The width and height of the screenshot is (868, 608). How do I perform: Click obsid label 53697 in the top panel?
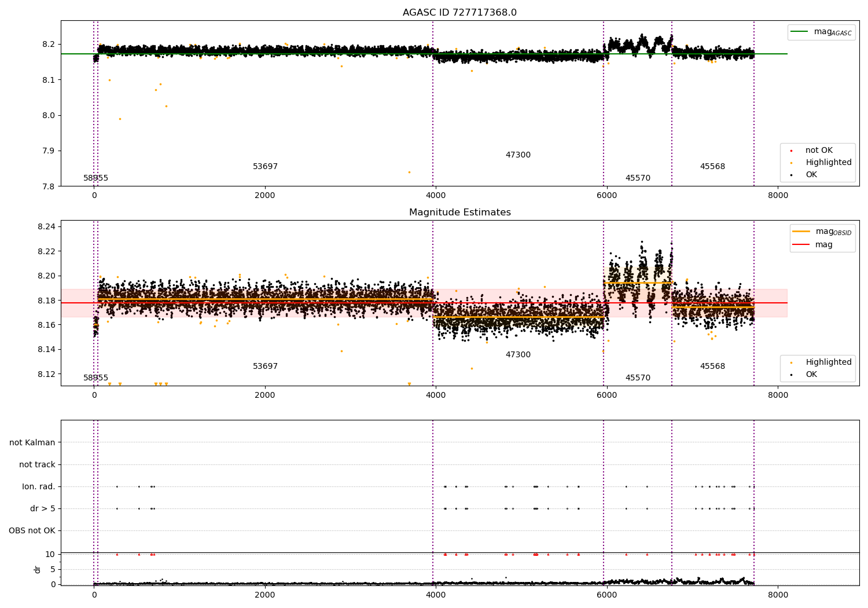265,167
